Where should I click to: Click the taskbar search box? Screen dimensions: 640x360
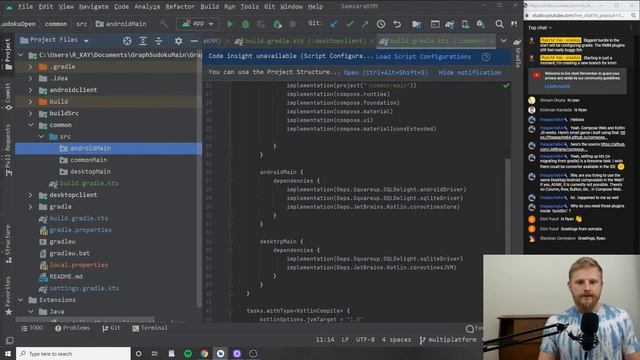coord(73,353)
